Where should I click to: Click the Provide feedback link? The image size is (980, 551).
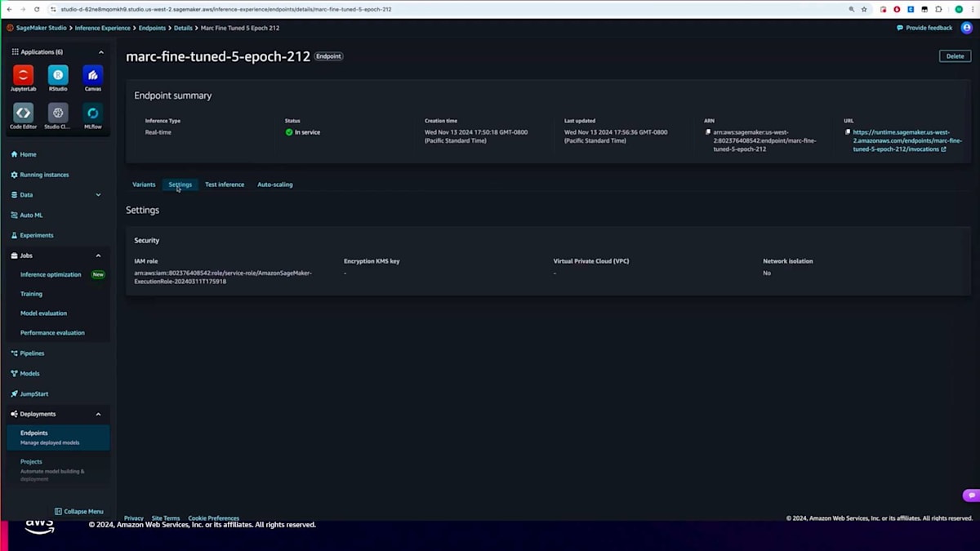click(x=924, y=28)
